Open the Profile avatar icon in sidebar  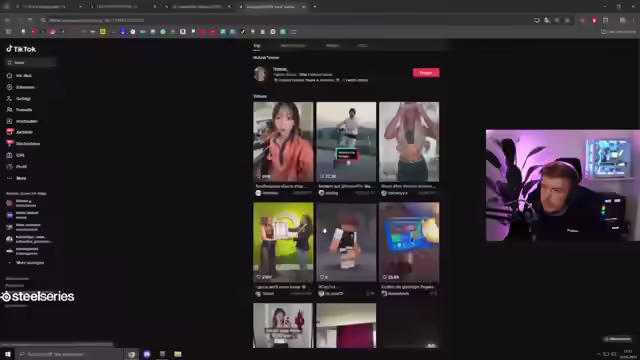tap(9, 167)
